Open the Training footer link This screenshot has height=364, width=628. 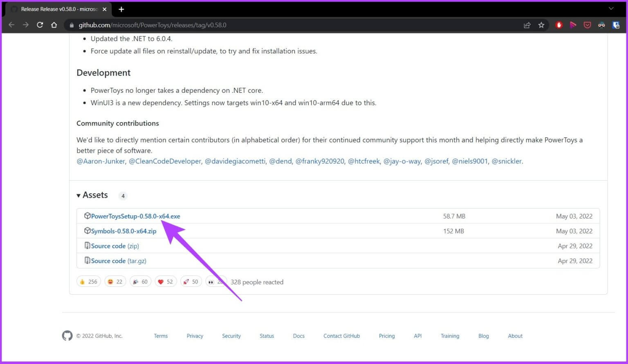click(x=450, y=336)
